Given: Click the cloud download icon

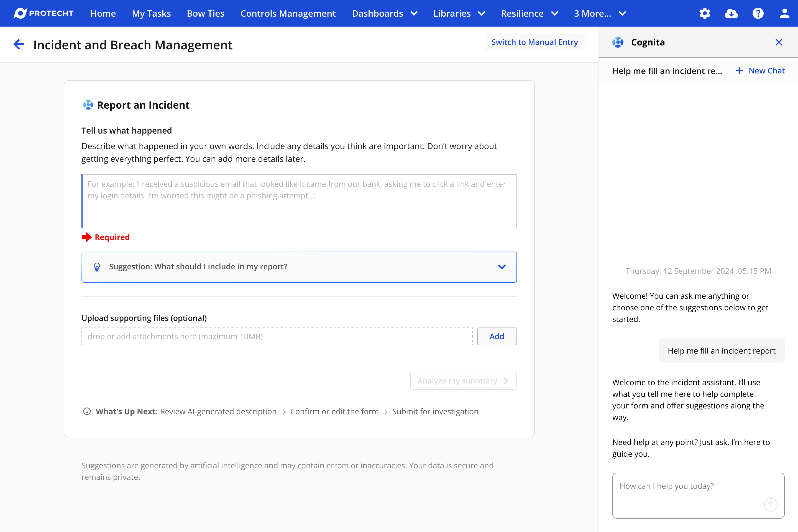Looking at the screenshot, I should [x=731, y=13].
